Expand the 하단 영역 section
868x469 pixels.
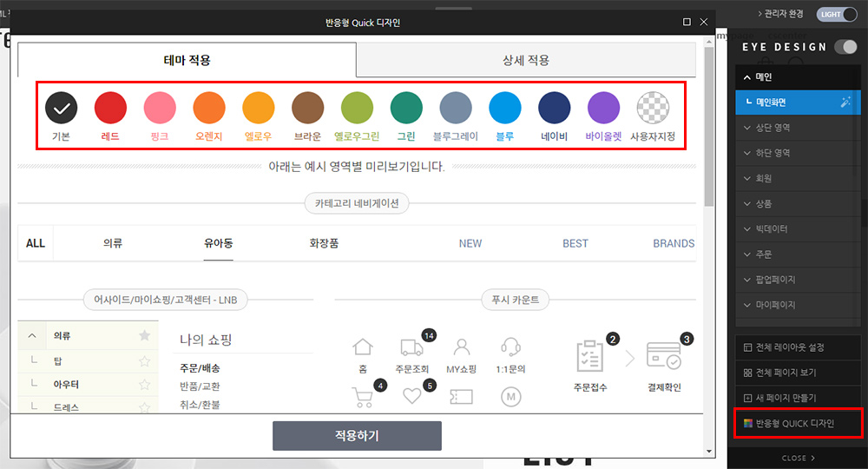click(798, 154)
